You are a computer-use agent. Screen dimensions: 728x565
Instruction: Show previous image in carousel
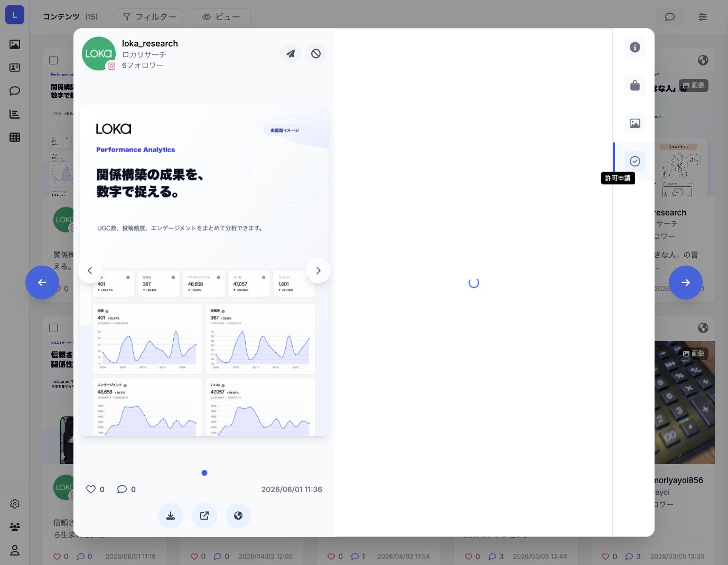point(90,270)
